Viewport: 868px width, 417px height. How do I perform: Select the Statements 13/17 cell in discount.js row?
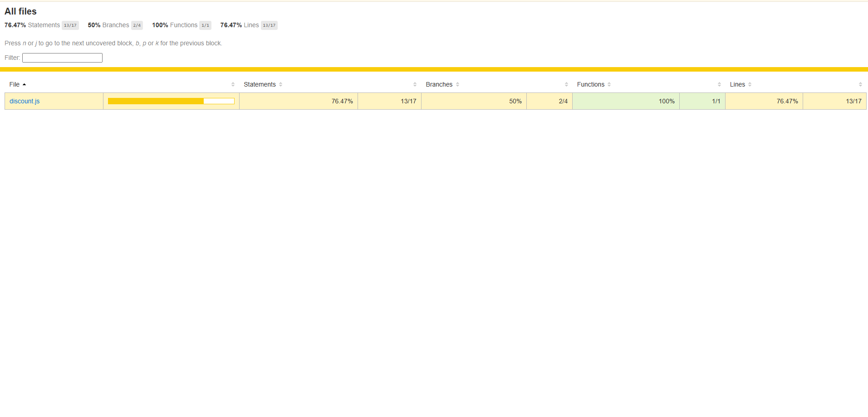[x=390, y=101]
